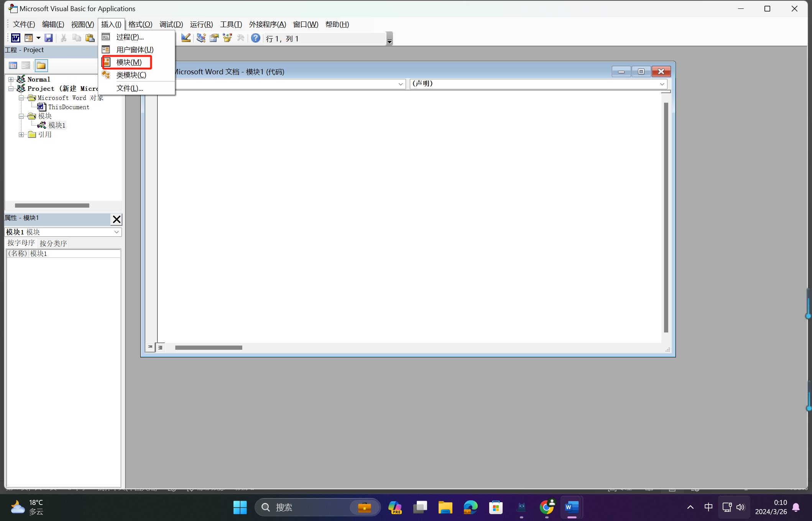Click the Design Mode toolbar icon

coord(186,38)
